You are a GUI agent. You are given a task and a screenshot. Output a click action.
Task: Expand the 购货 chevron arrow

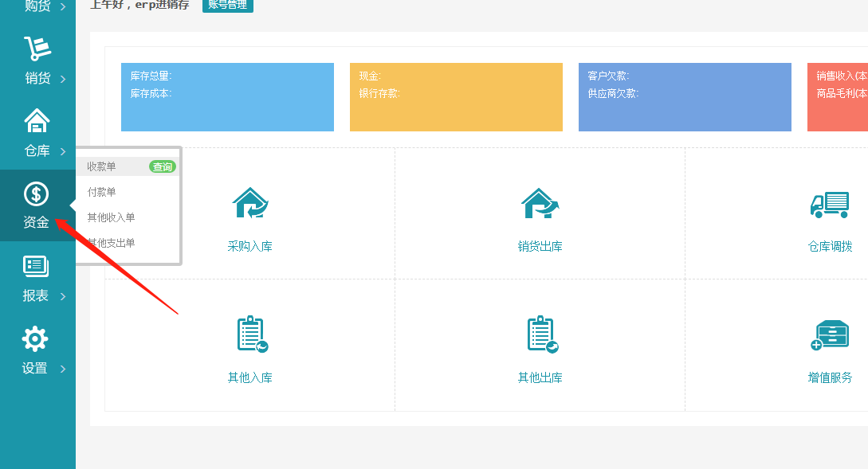point(63,7)
